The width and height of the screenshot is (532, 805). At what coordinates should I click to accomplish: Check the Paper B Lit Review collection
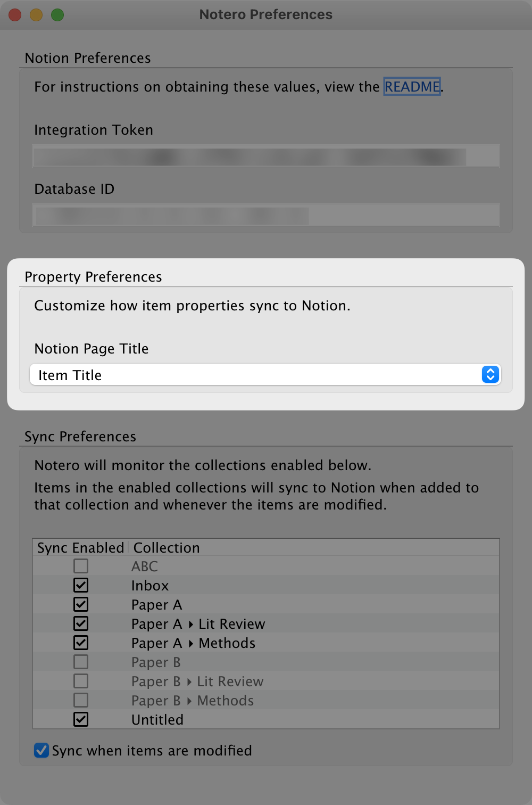tap(80, 681)
